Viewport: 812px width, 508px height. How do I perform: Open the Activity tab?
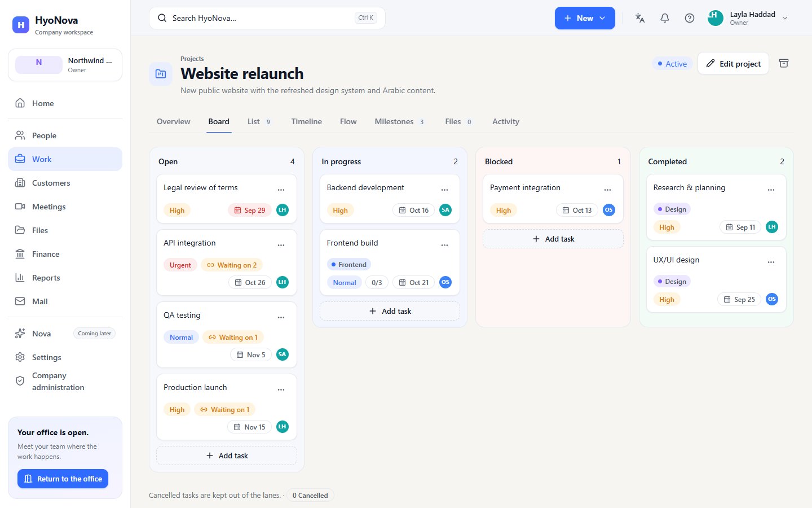(x=506, y=121)
